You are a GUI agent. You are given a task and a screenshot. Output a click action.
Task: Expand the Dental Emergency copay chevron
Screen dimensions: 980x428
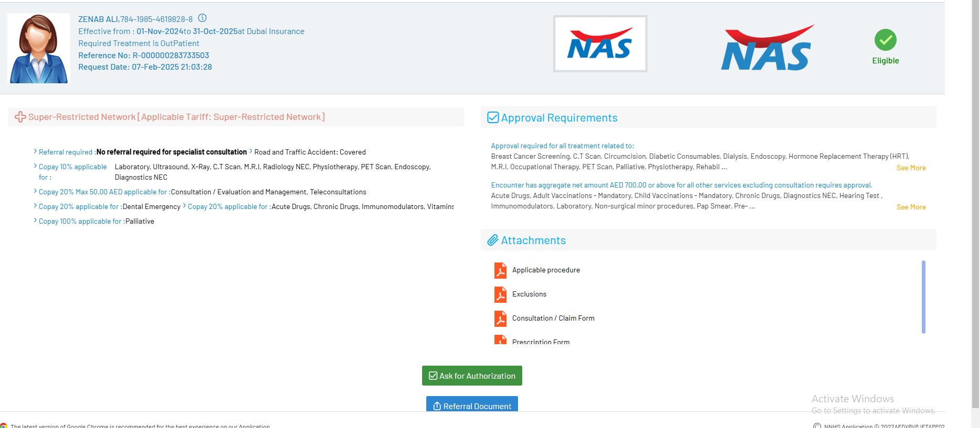[x=35, y=206]
